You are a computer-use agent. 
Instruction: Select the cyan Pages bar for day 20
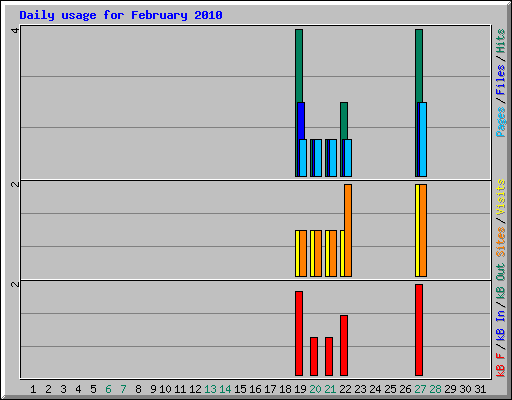tap(318, 158)
